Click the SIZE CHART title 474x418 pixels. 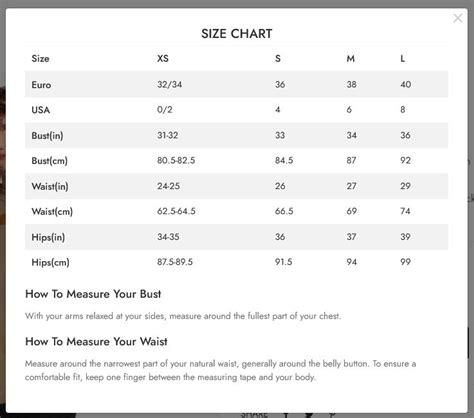pyautogui.click(x=237, y=34)
